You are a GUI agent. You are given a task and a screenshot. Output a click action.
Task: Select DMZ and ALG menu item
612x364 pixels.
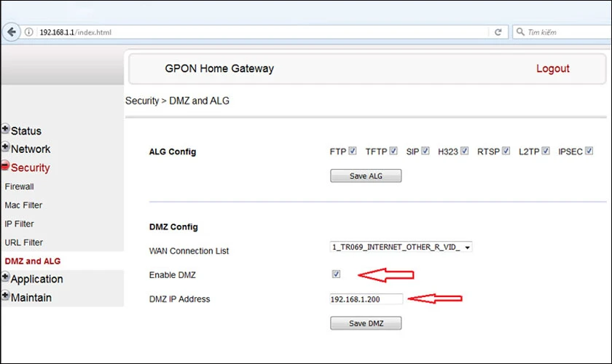point(33,261)
